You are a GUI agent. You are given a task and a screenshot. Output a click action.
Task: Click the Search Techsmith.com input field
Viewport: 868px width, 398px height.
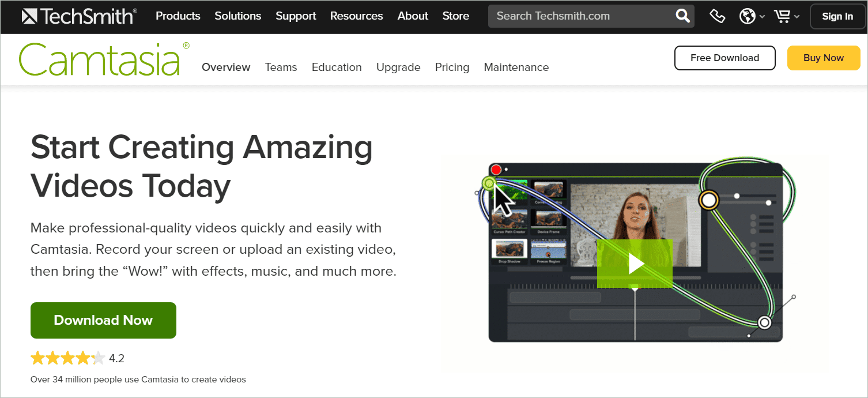576,16
